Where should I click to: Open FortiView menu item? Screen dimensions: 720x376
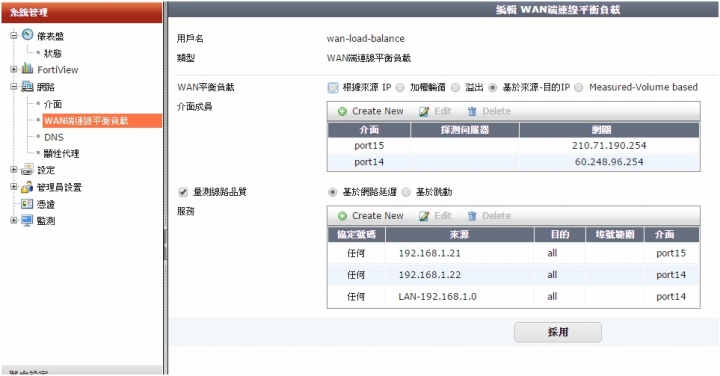coord(57,70)
